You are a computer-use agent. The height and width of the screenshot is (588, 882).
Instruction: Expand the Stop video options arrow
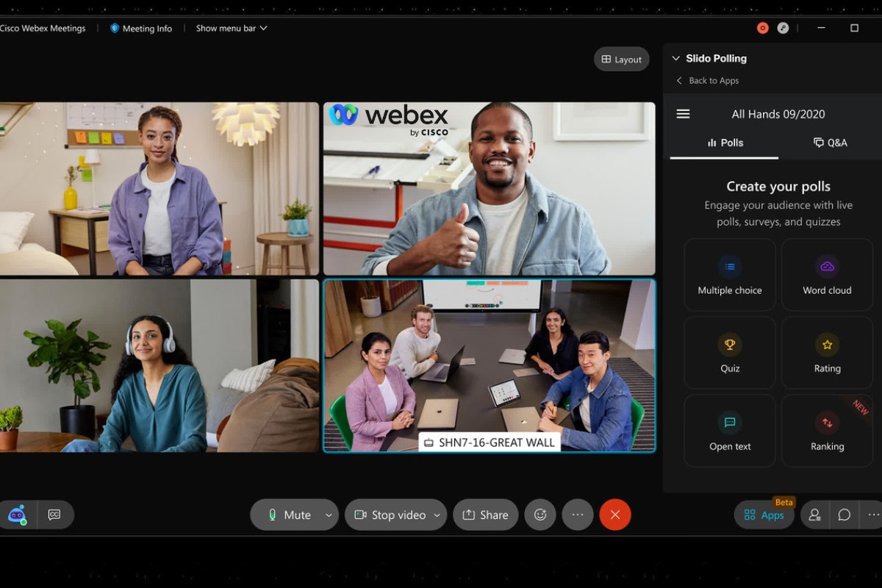point(437,515)
